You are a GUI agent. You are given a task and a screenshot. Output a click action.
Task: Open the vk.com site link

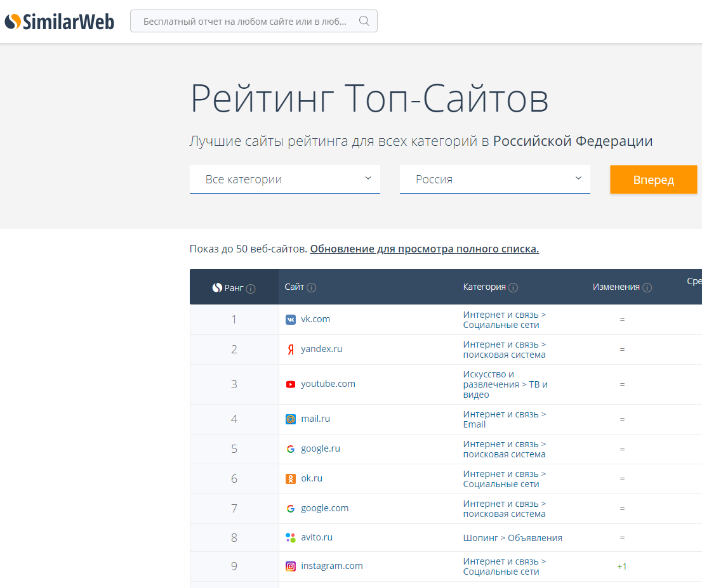(x=315, y=319)
